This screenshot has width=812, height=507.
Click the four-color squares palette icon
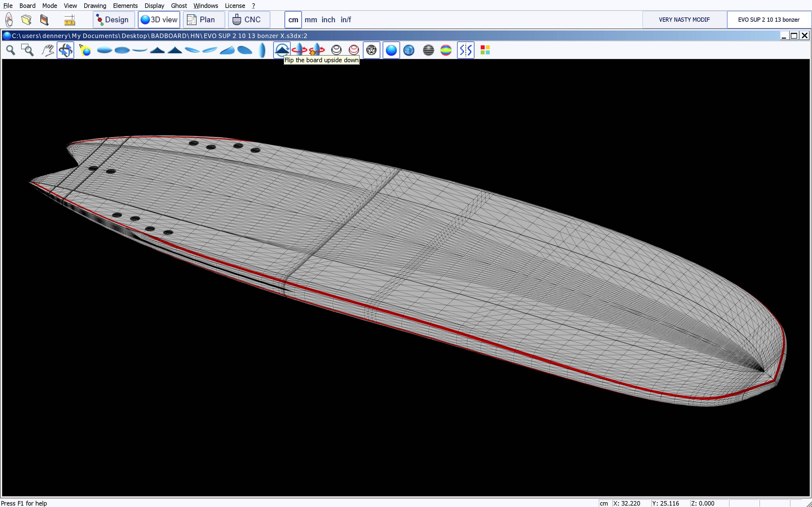click(485, 50)
